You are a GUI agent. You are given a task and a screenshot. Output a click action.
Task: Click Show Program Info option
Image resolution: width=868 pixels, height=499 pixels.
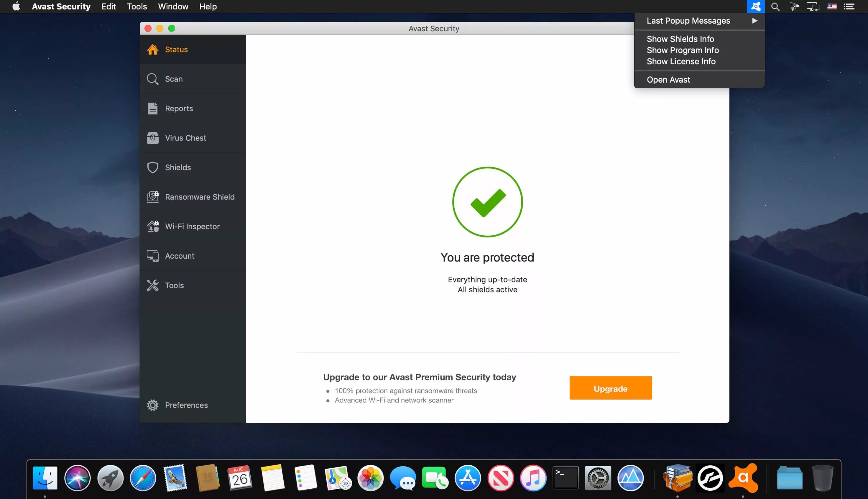pyautogui.click(x=683, y=50)
